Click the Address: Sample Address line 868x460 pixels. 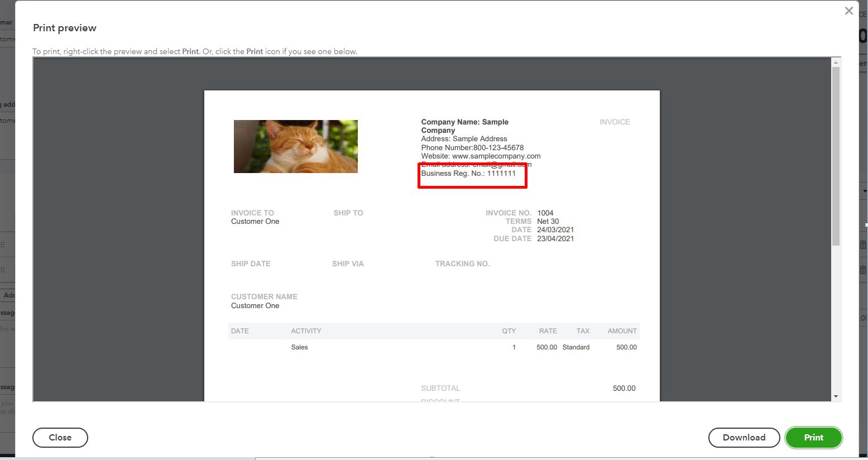[x=464, y=139]
